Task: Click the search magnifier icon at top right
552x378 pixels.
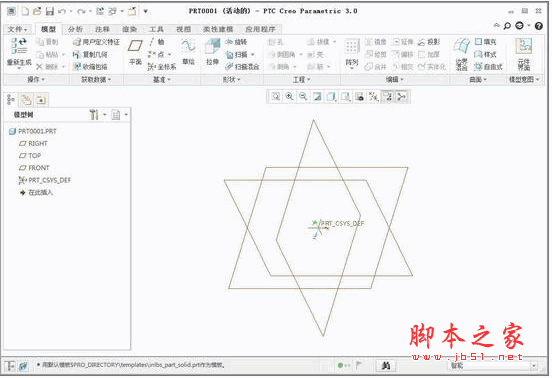Action: (x=507, y=26)
